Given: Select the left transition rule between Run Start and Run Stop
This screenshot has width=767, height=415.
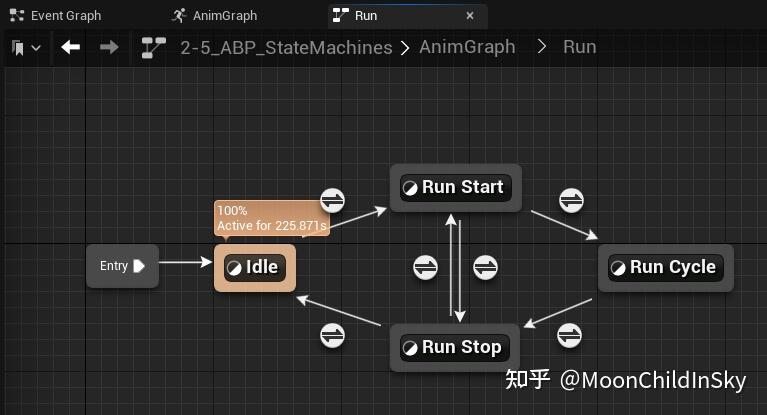Looking at the screenshot, I should [x=426, y=267].
